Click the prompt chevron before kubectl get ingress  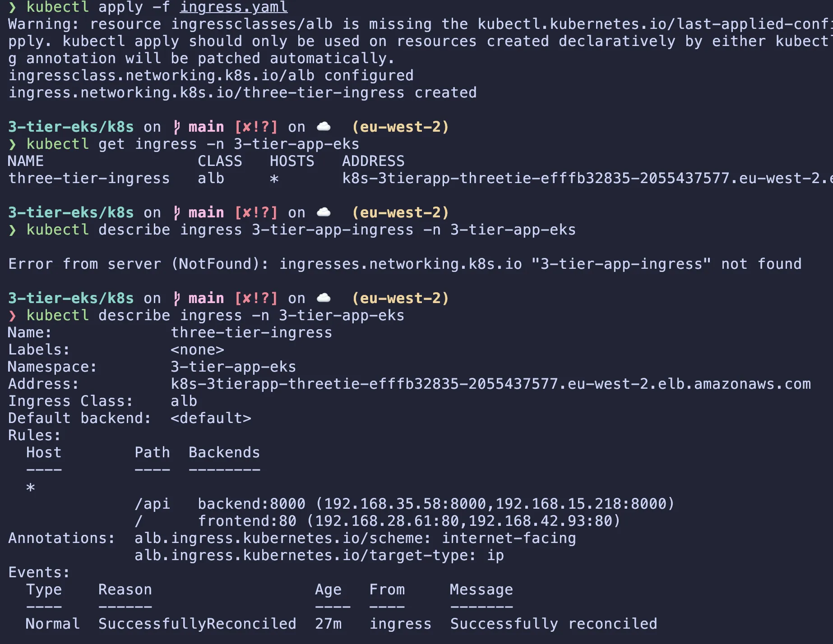[12, 144]
